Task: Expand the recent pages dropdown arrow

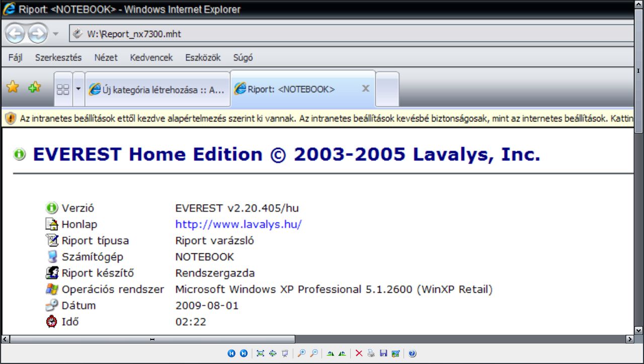Action: (55, 34)
